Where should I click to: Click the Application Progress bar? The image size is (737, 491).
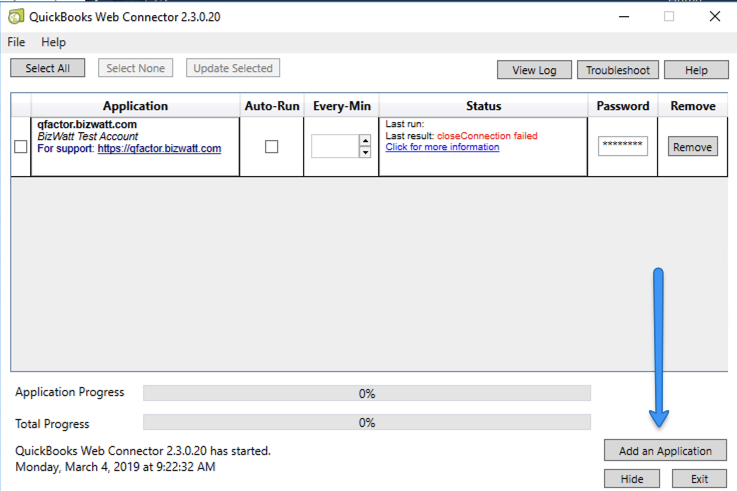pos(367,393)
